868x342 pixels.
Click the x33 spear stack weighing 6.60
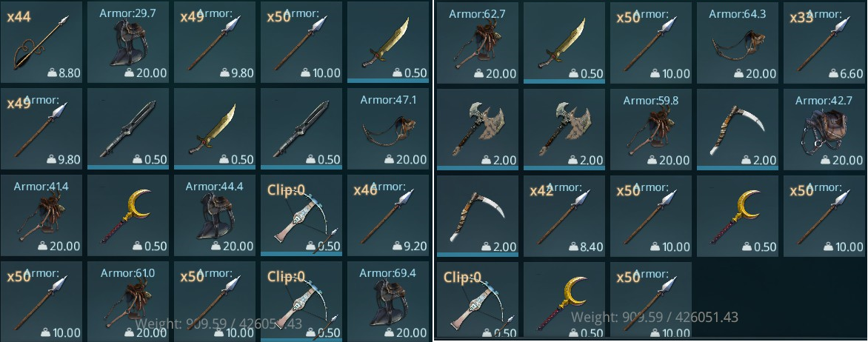(824, 42)
